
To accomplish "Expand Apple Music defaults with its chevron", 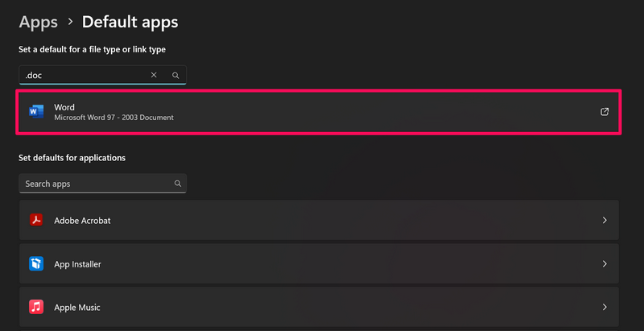I will tap(605, 307).
